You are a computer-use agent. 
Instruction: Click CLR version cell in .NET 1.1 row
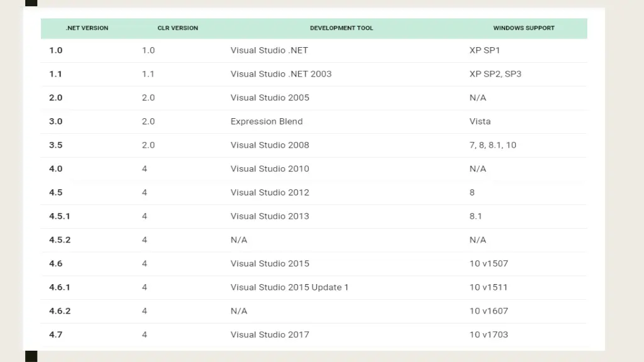(x=148, y=74)
